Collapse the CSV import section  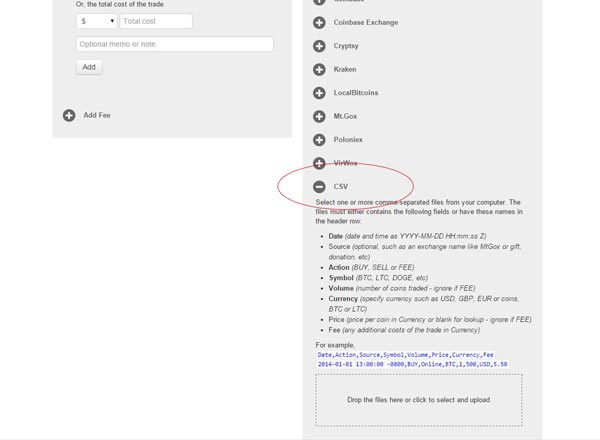coord(319,187)
